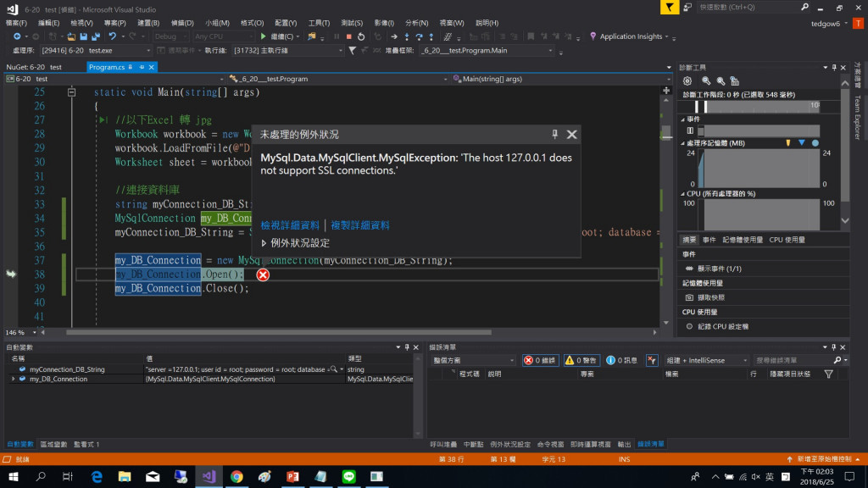This screenshot has width=868, height=488.
Task: Click the thread filter funnel icon in debug toolbar
Action: (x=352, y=50)
